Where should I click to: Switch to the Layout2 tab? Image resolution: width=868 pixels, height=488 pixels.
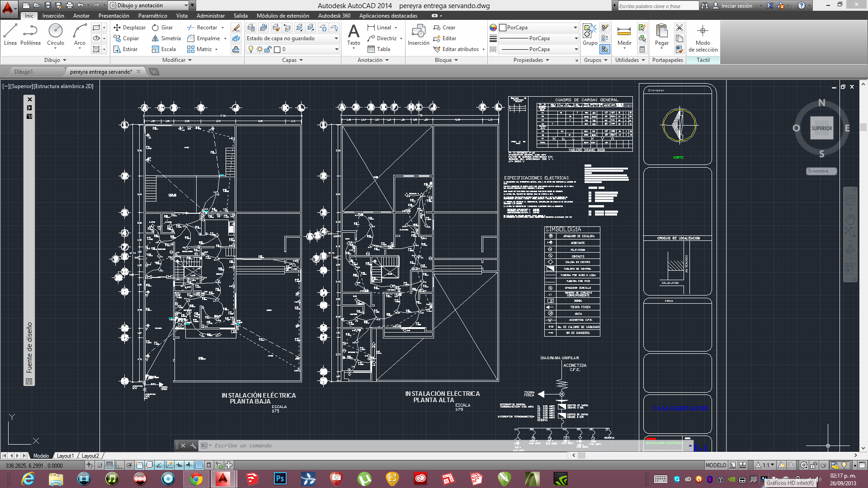[90, 456]
